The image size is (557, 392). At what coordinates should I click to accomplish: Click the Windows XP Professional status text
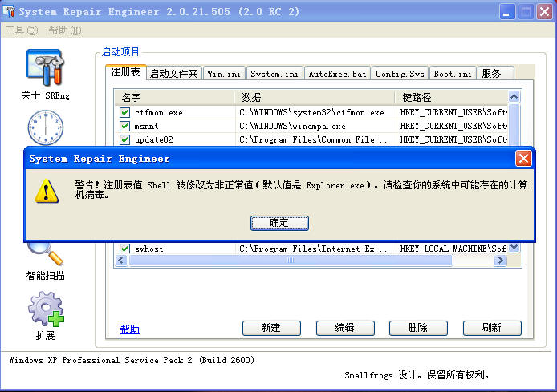(x=132, y=360)
